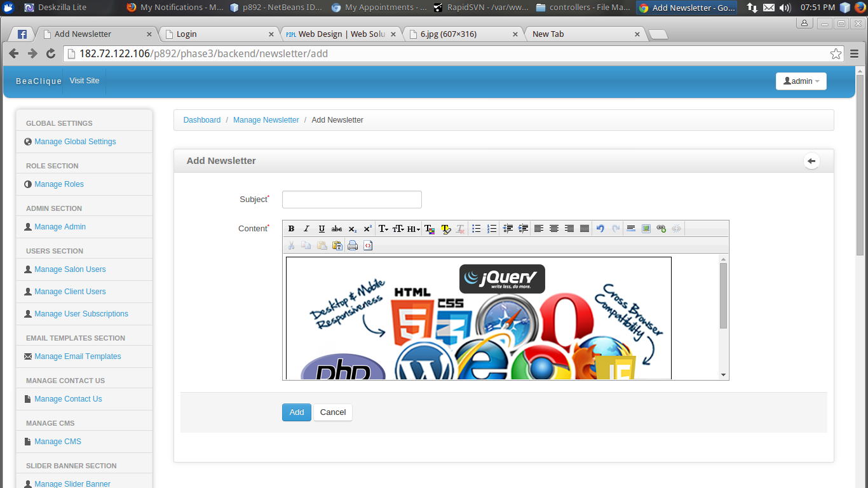Insert an ordered numbered list
Viewport: 868px width, 488px height.
[x=491, y=229]
